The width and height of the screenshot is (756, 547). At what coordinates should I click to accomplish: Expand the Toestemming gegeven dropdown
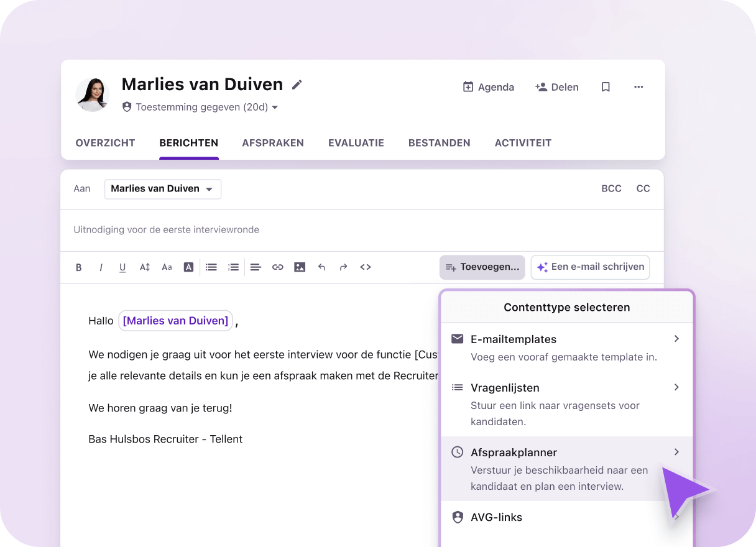pyautogui.click(x=275, y=107)
